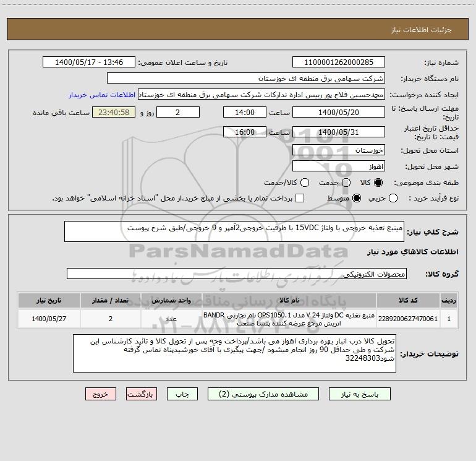Screen dimensions: 476x461
Task: Select the کالا/خدمت radio option
Action: (x=305, y=183)
